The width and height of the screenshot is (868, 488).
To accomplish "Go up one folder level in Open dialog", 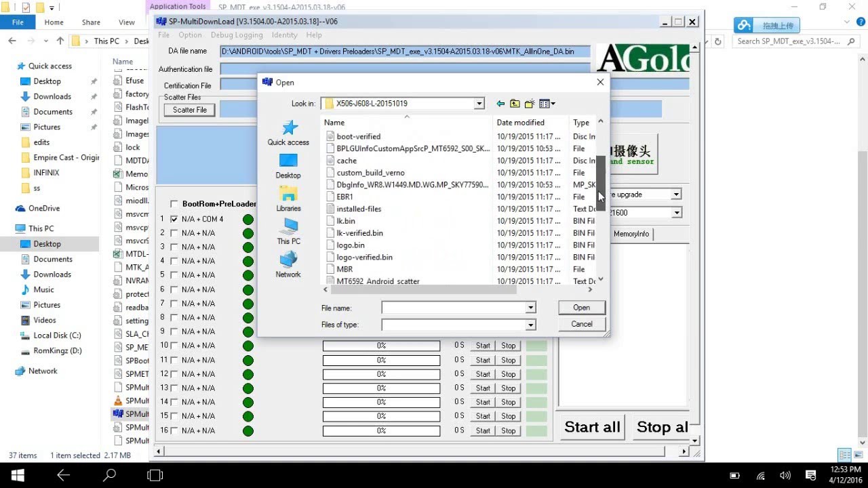I will tap(515, 104).
